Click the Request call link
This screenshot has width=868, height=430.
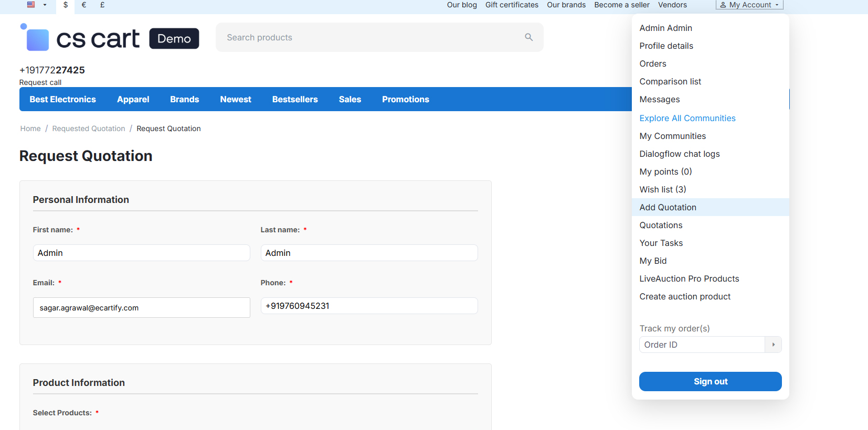40,82
